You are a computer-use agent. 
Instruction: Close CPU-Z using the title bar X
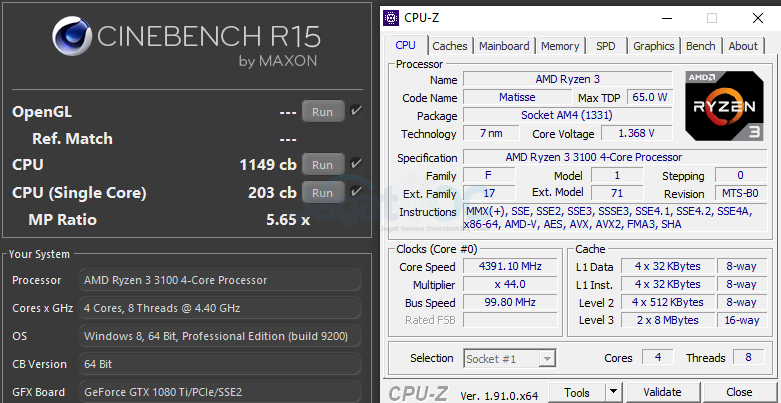[x=758, y=17]
